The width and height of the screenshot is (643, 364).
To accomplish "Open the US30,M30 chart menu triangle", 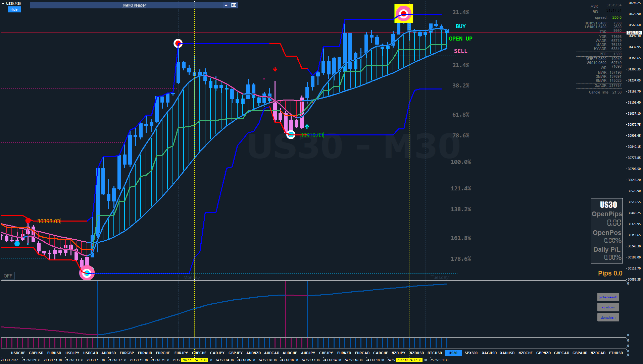I will [x=3, y=4].
